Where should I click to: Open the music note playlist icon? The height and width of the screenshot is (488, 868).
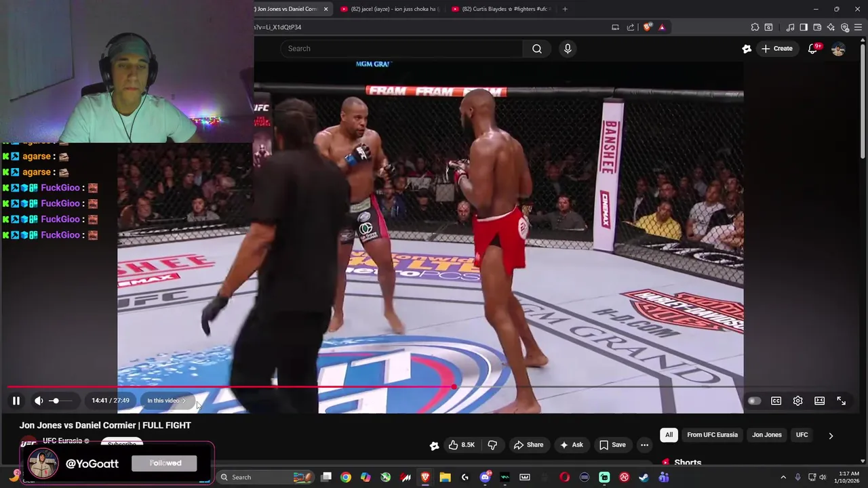[x=790, y=27]
